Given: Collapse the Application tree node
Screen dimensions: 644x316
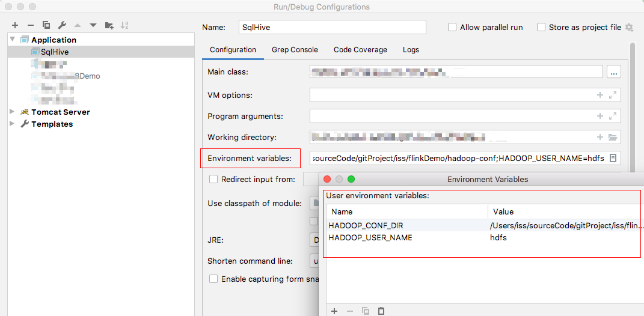Looking at the screenshot, I should [x=12, y=40].
